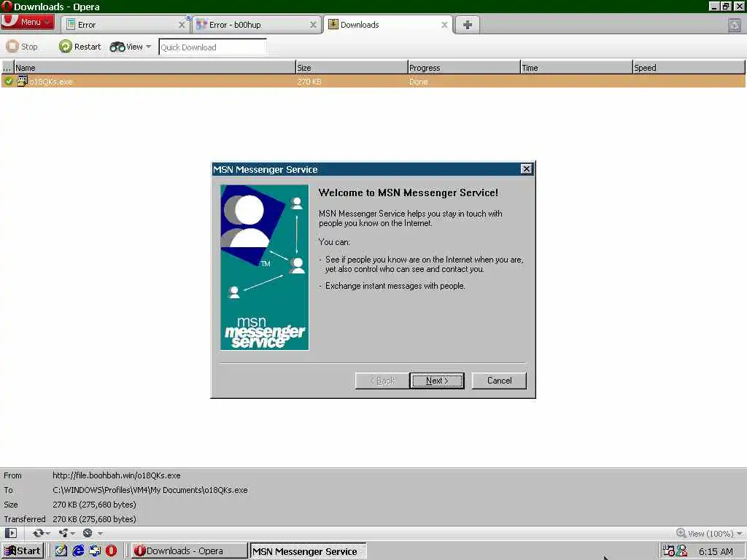Switch to MSN Messenger Service taskbar button

[308, 551]
